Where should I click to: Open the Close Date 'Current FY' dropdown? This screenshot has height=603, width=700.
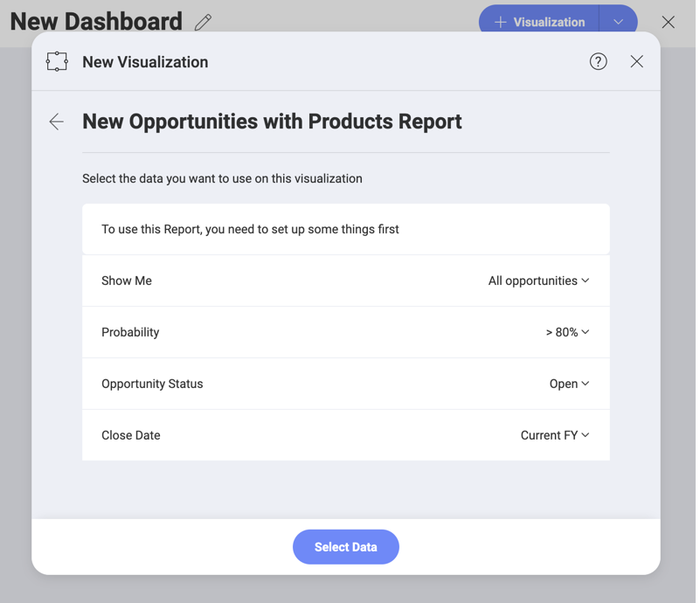(x=555, y=435)
